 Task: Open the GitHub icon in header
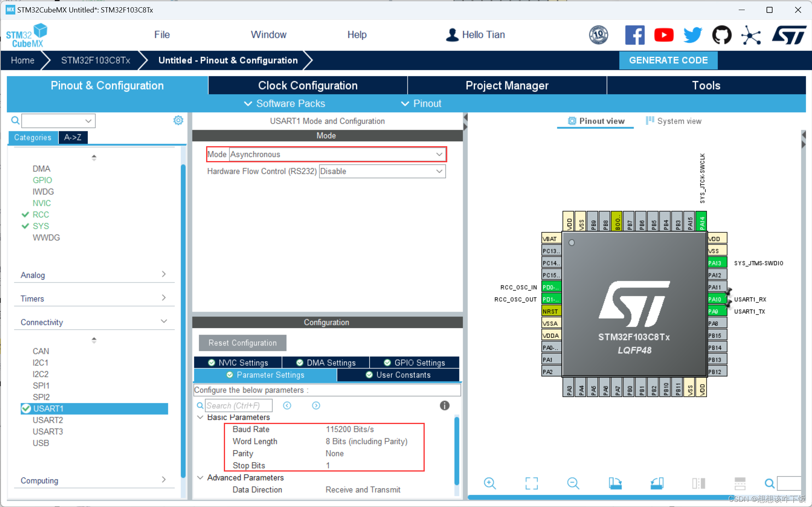(x=721, y=35)
